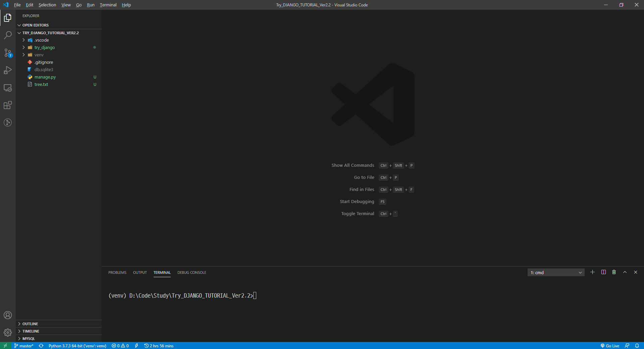Split the terminal panel
The height and width of the screenshot is (349, 644).
tap(603, 272)
